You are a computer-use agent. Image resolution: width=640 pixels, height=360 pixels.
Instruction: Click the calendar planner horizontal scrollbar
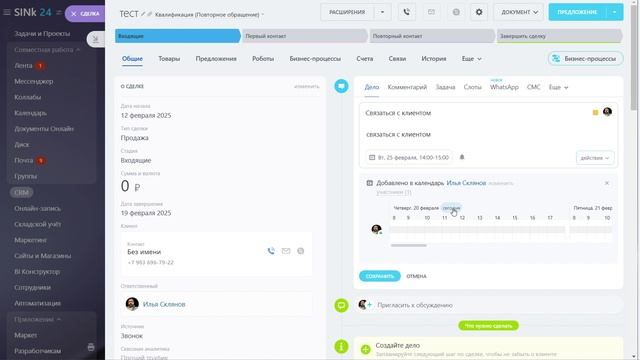coord(409,245)
